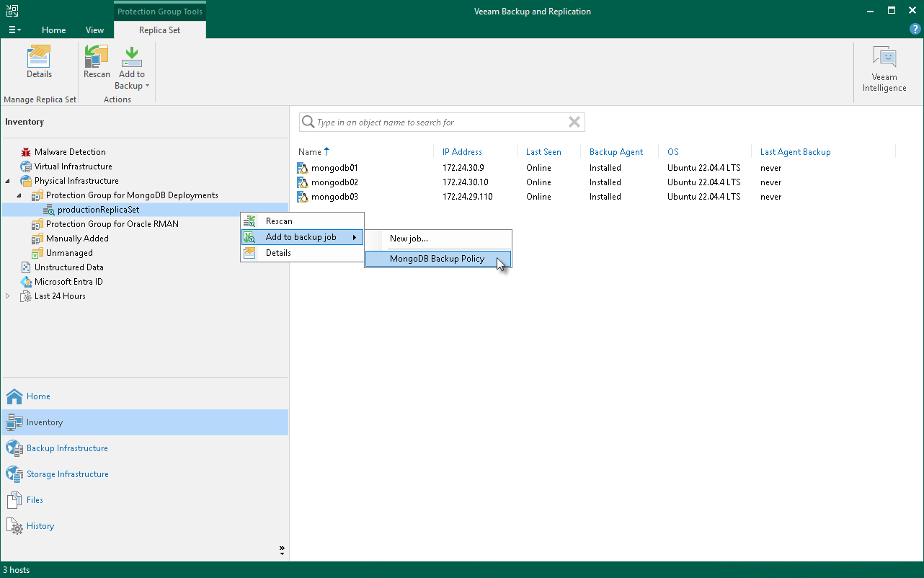Select Malware Detection node
The height and width of the screenshot is (578, 924).
click(x=70, y=152)
